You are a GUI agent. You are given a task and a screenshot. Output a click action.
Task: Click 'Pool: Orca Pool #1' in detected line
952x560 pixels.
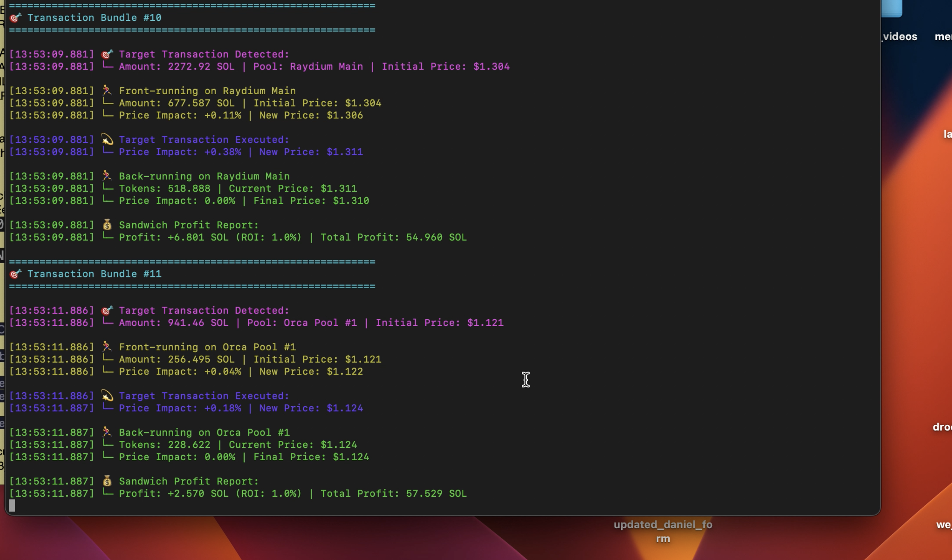302,322
